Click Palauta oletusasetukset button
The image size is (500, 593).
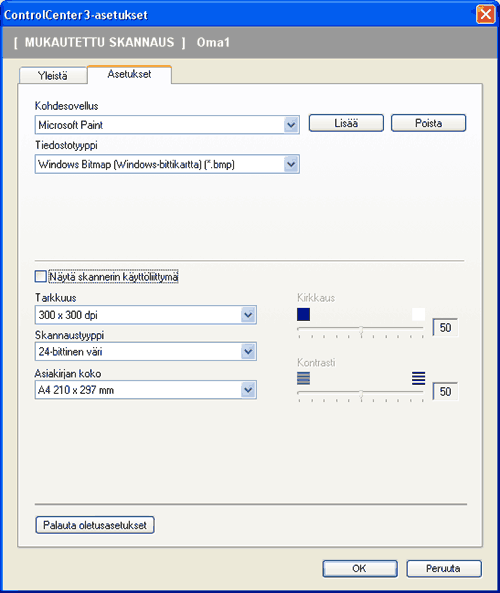(95, 525)
